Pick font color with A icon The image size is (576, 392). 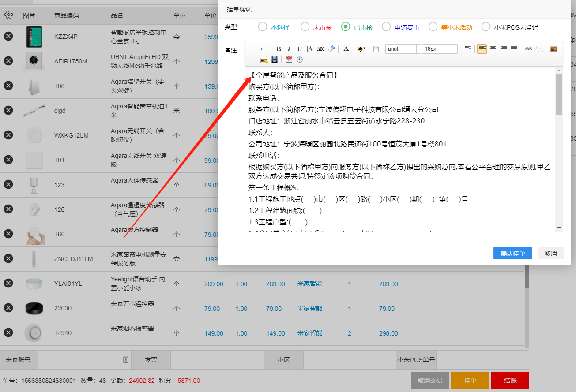point(346,49)
